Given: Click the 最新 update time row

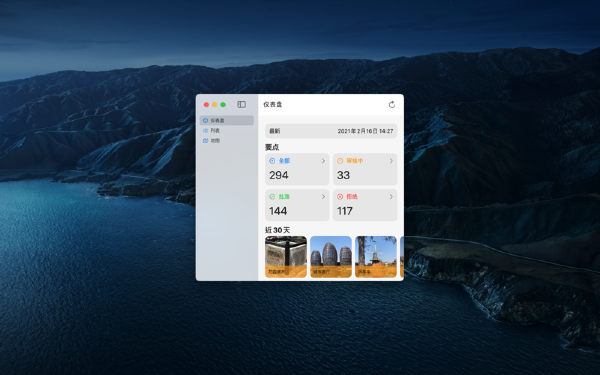Looking at the screenshot, I should tap(331, 131).
